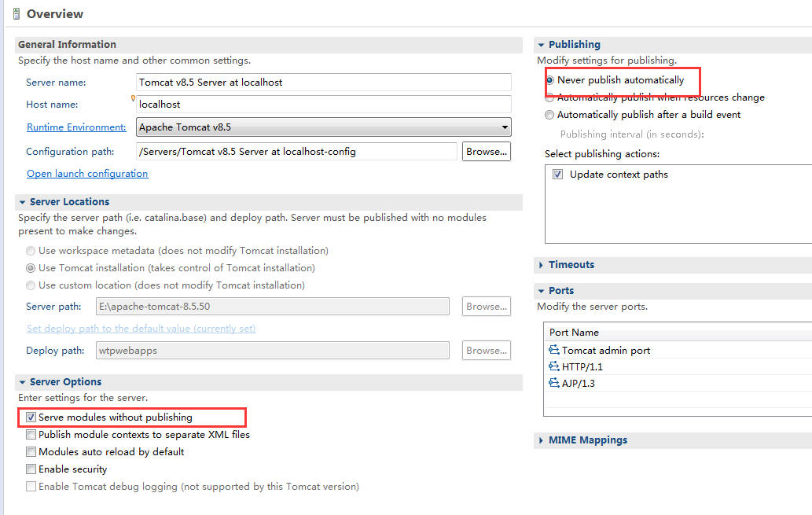The height and width of the screenshot is (515, 812).
Task: Toggle Update context paths publishing action
Action: [558, 175]
